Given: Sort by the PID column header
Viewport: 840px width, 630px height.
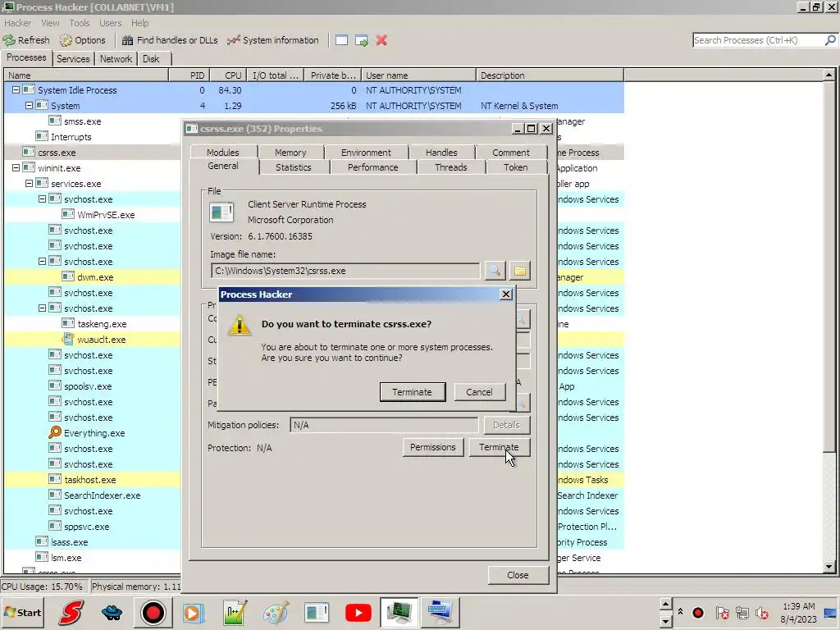Looking at the screenshot, I should click(189, 75).
